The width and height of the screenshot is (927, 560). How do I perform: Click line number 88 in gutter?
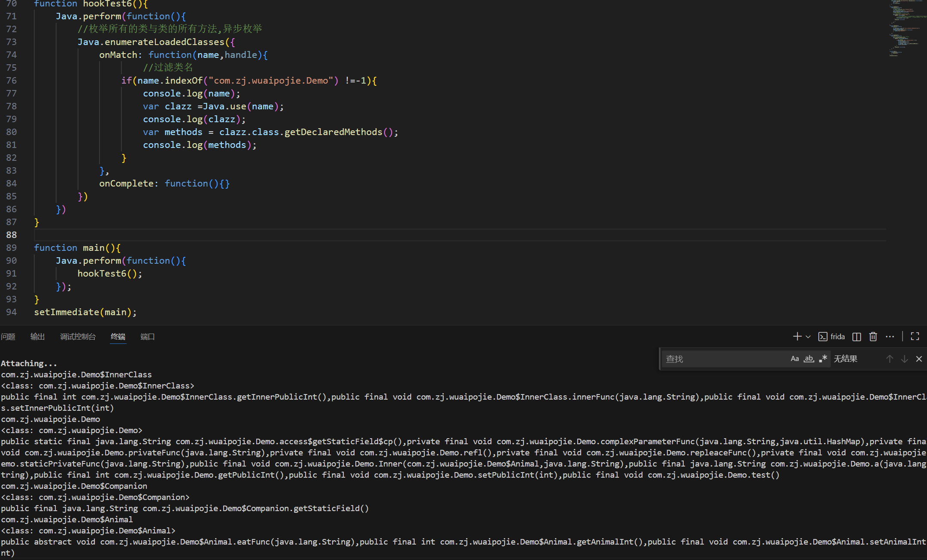click(12, 235)
